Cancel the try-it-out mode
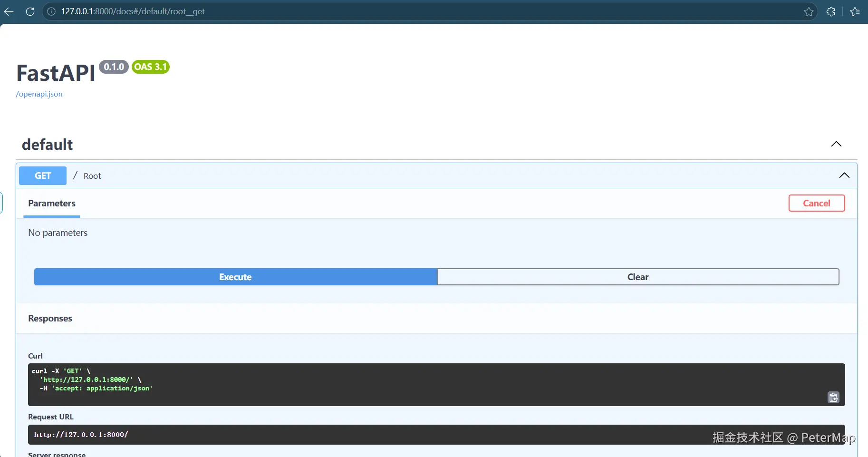Screen dimensions: 868x457 pyautogui.click(x=817, y=203)
